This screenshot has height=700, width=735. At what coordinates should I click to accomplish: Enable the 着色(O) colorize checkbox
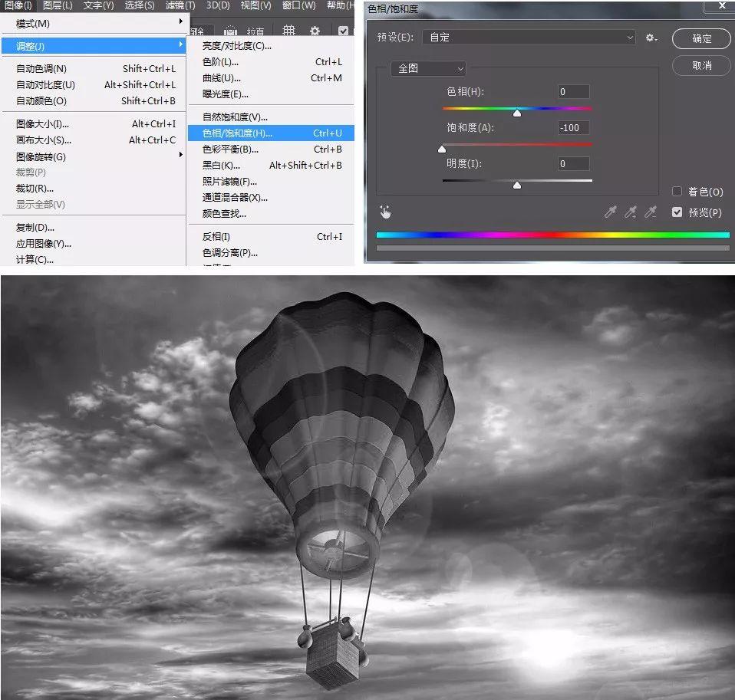tap(677, 191)
